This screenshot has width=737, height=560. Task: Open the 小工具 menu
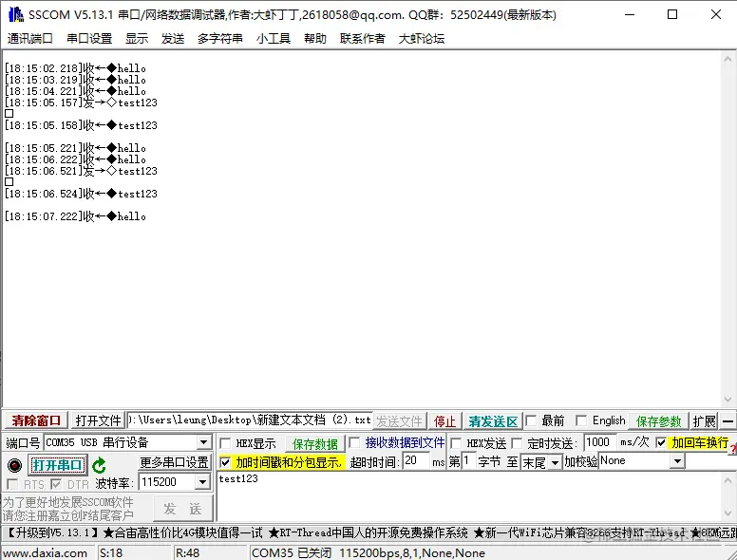pyautogui.click(x=274, y=39)
